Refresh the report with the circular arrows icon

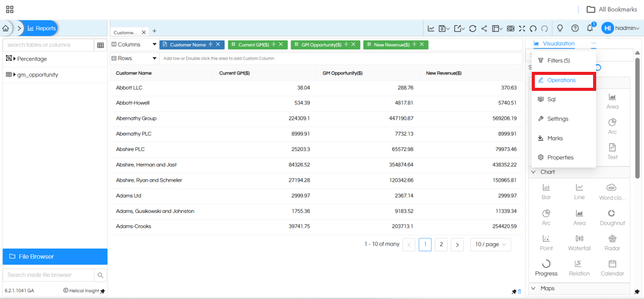click(x=473, y=28)
